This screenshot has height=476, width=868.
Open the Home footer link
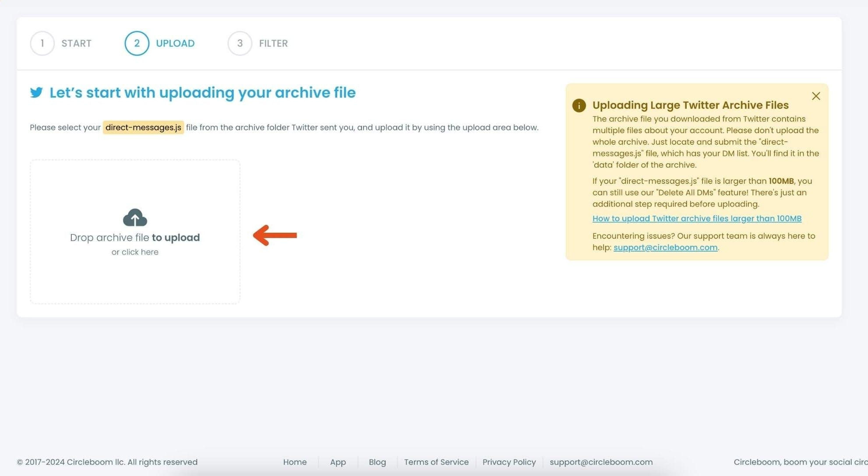[295, 462]
